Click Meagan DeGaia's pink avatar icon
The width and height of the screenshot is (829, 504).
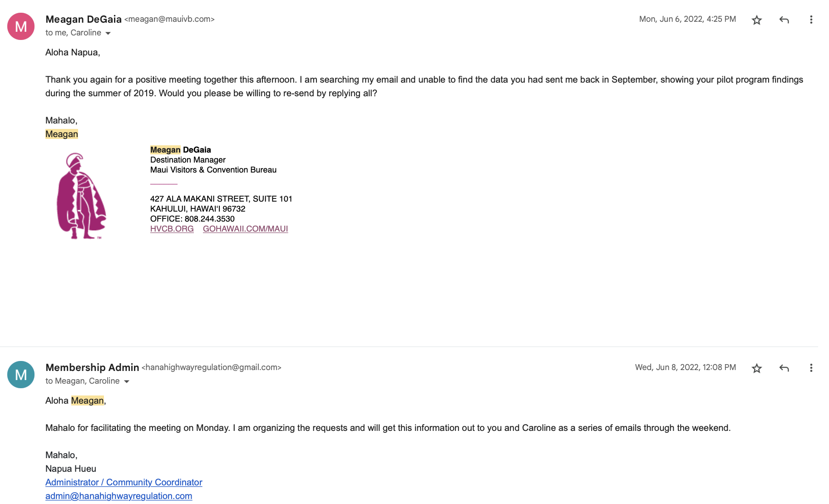coord(21,26)
